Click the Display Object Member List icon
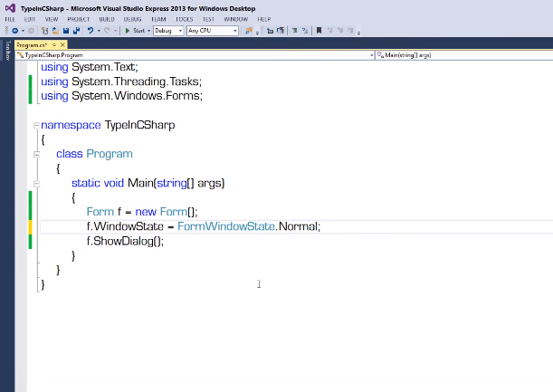 pyautogui.click(x=270, y=31)
